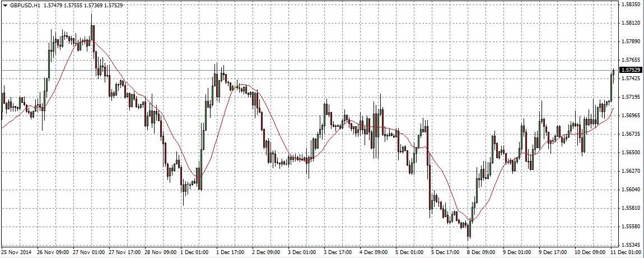Click the 1.56040 price scale label
This screenshot has height=258, width=644.
[x=630, y=190]
